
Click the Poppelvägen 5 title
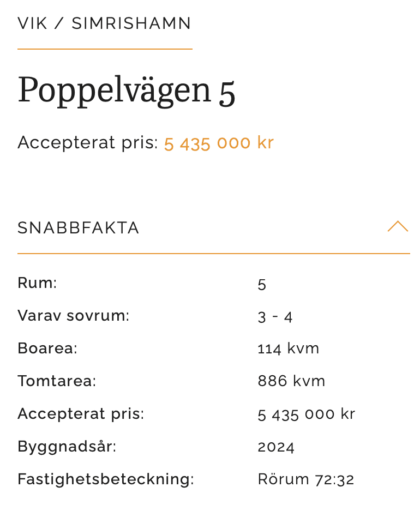(x=126, y=91)
